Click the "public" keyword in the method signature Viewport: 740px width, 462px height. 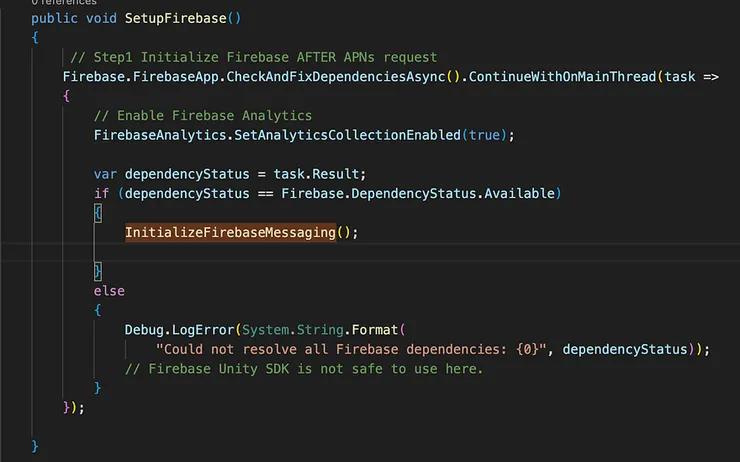click(54, 18)
